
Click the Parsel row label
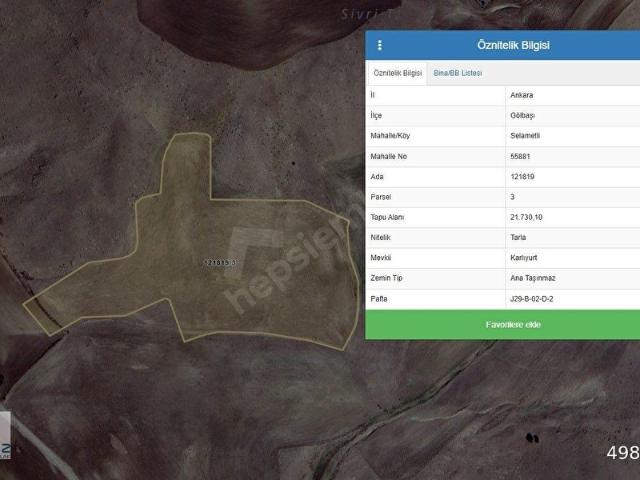click(381, 197)
